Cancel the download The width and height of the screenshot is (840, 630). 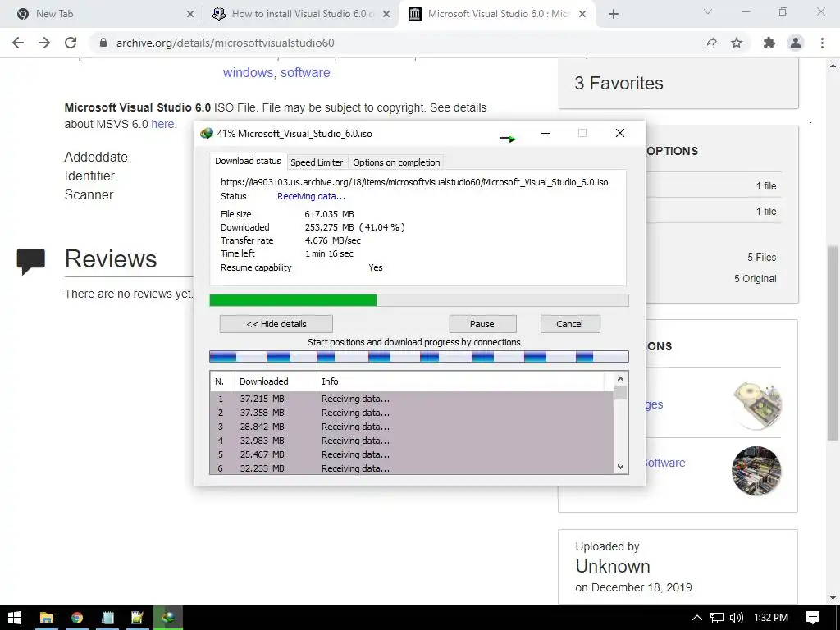pyautogui.click(x=570, y=324)
